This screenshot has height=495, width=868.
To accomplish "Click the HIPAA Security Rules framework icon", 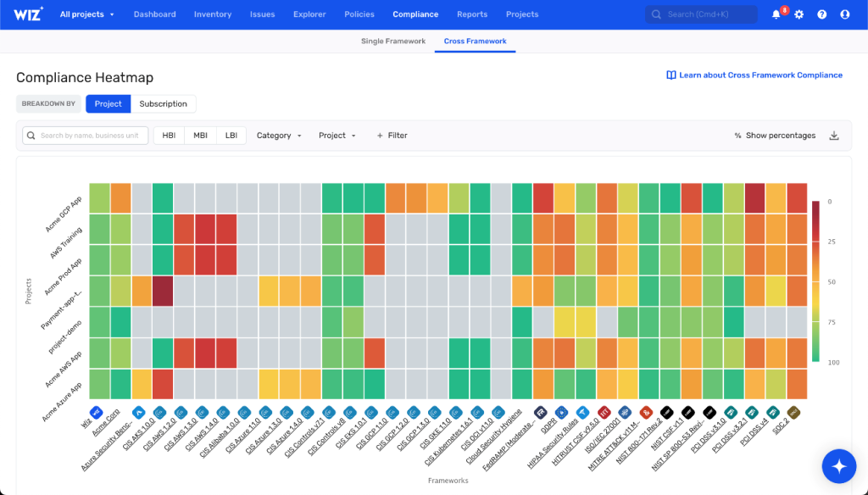I will click(582, 413).
